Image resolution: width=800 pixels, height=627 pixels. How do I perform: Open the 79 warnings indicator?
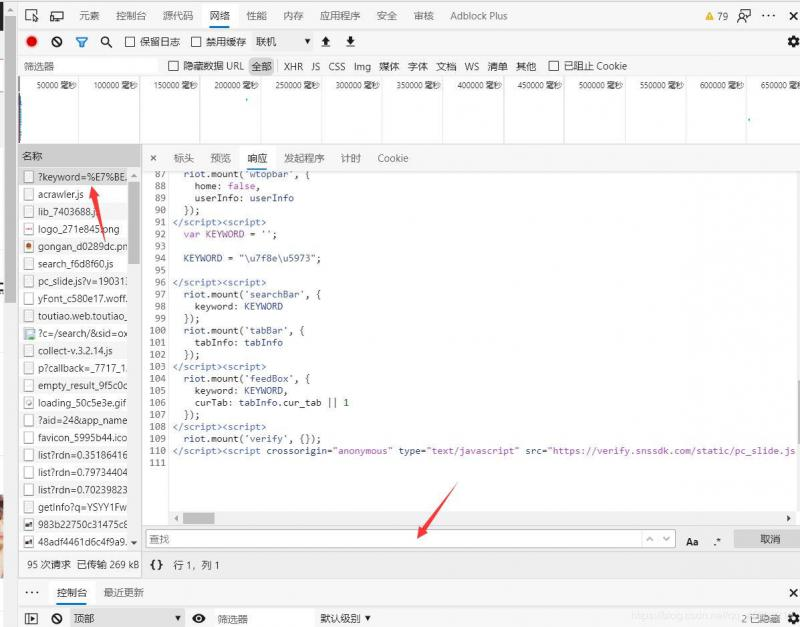(x=716, y=16)
